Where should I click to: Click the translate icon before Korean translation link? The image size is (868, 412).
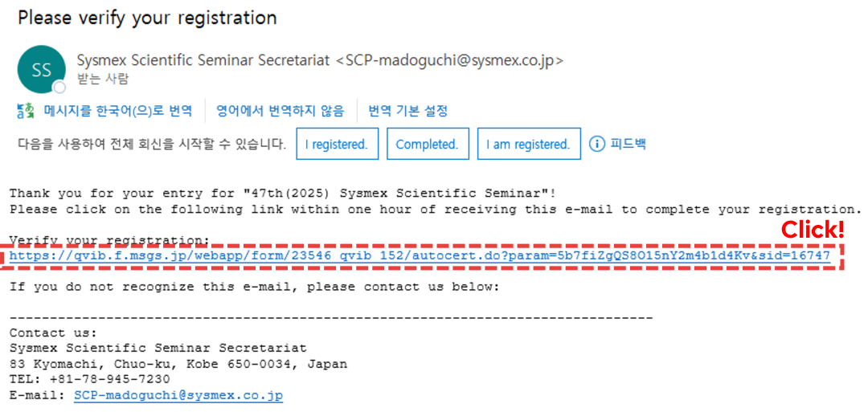(26, 111)
